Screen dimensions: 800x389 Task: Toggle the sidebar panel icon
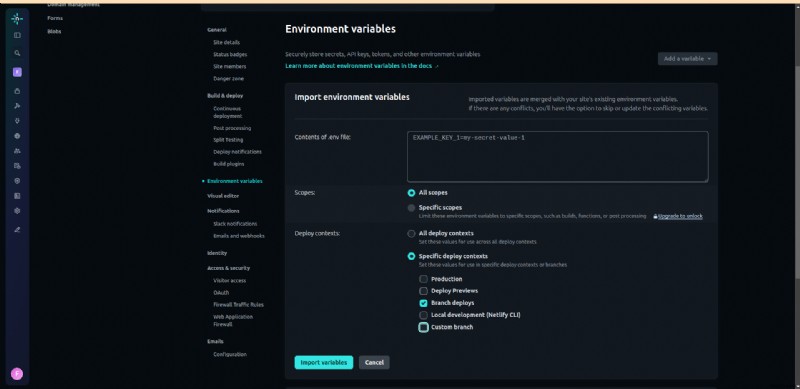coord(17,35)
